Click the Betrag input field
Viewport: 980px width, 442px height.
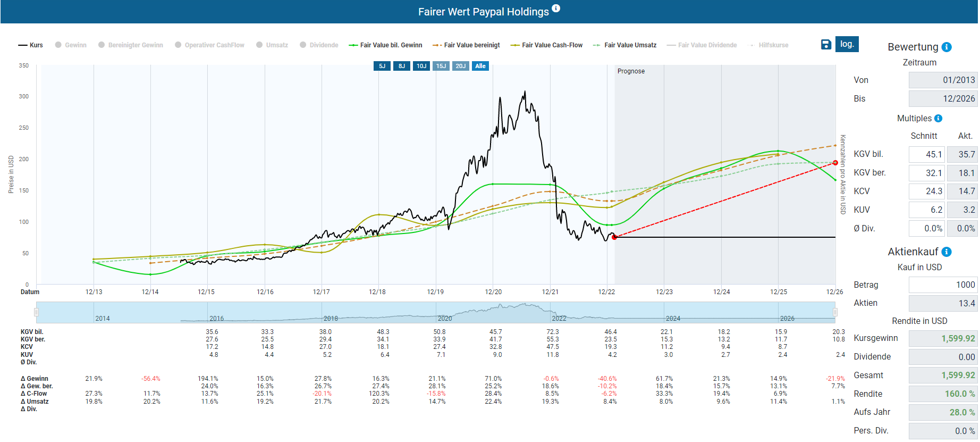pos(942,285)
